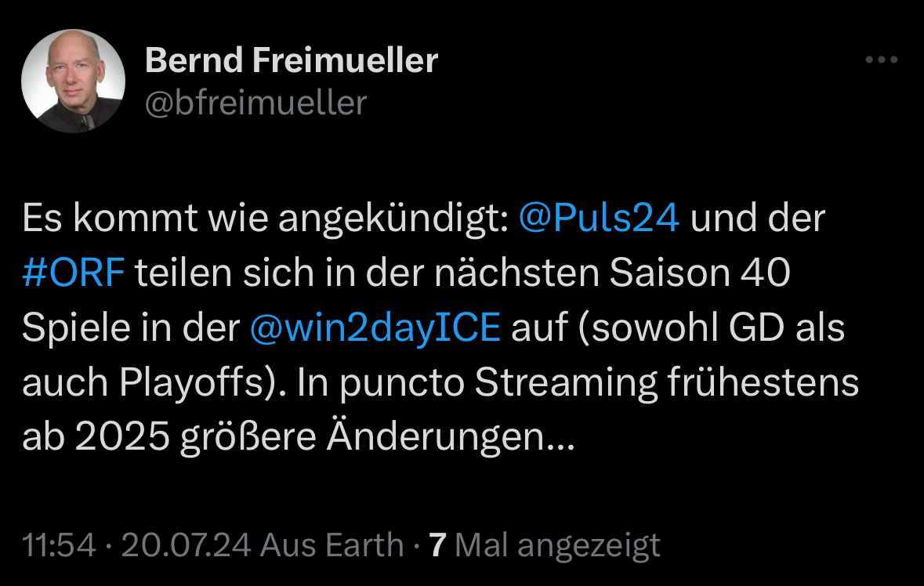Click the "Mal angezeigt" views label
Viewport: 924px width, 586px height.
[557, 544]
